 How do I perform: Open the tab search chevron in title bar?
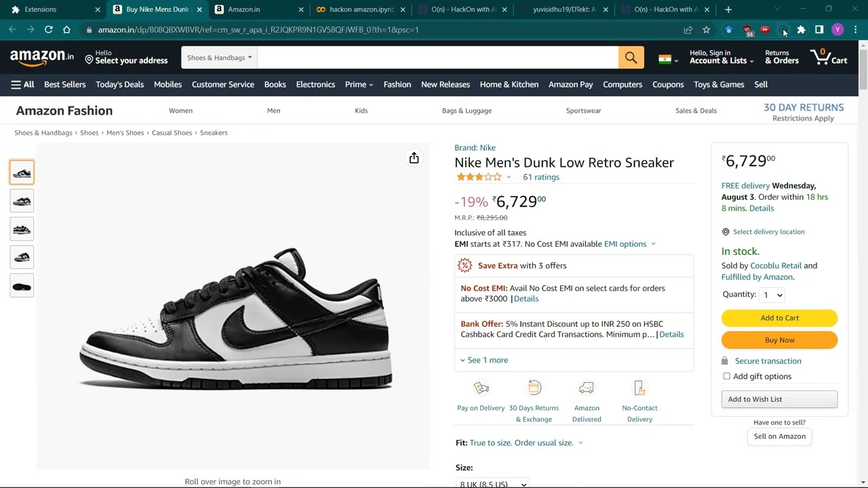[777, 9]
